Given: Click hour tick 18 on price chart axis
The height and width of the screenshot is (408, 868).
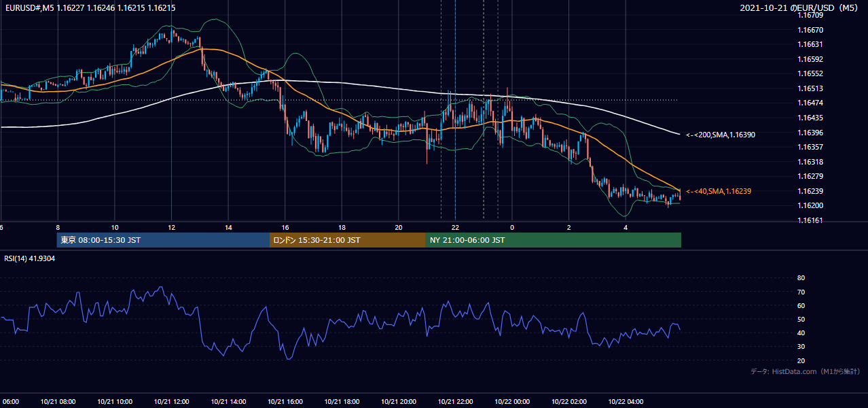Looking at the screenshot, I should 342,227.
